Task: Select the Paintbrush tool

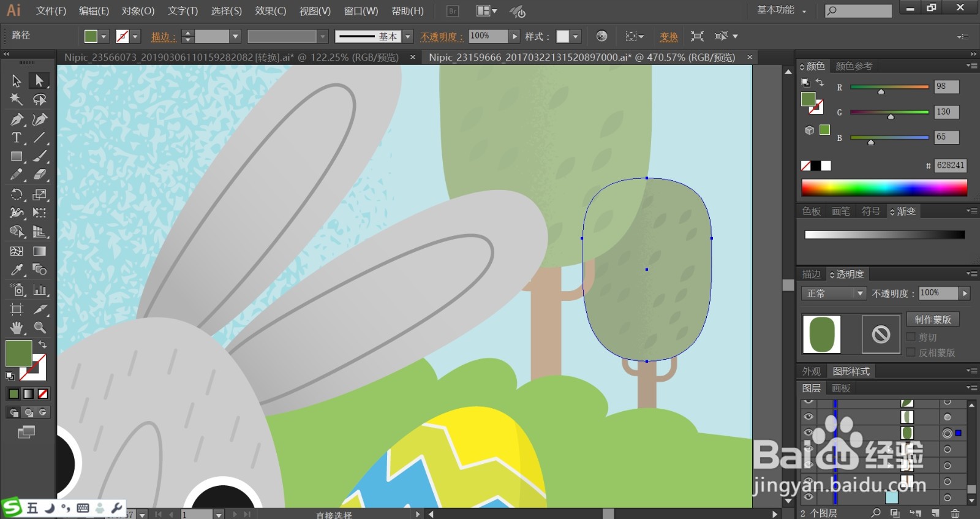Action: coord(39,156)
